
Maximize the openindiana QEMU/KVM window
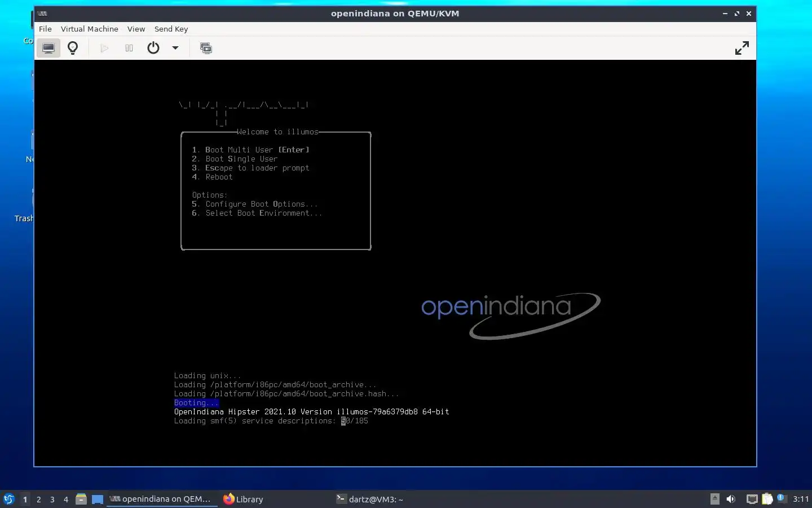pyautogui.click(x=736, y=14)
